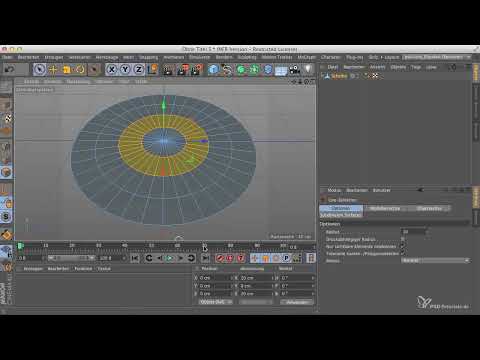Open the Modus dropdown in options
Viewport: 480px width, 360px height.
[x=435, y=260]
